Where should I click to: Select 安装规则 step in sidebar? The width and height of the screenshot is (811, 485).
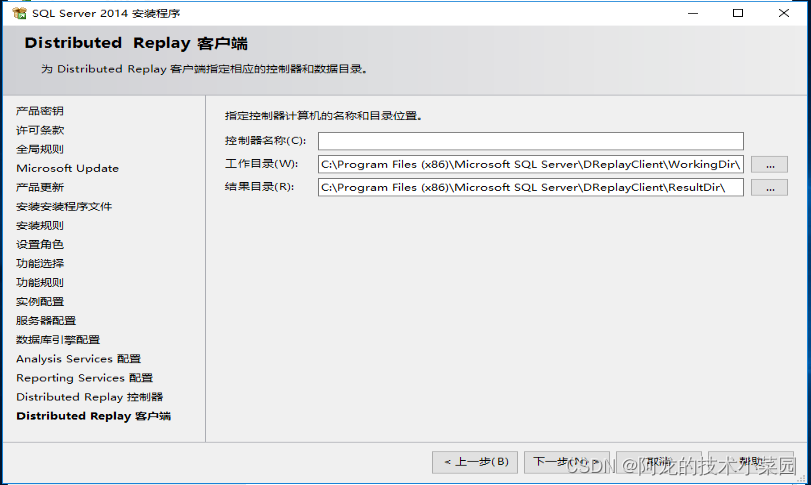40,225
